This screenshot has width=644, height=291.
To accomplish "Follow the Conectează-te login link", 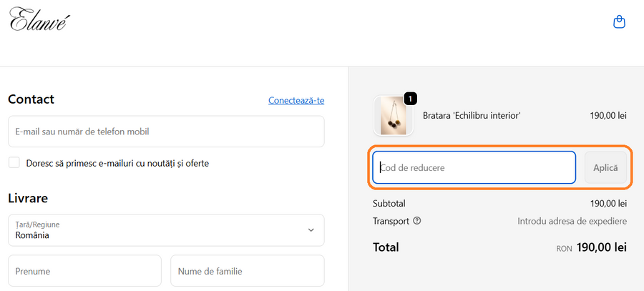I will pos(296,100).
